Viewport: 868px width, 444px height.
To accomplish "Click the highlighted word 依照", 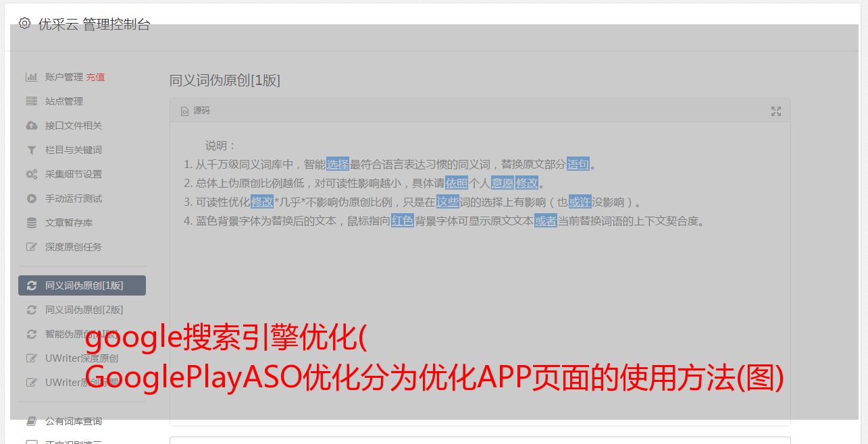I will [x=457, y=183].
